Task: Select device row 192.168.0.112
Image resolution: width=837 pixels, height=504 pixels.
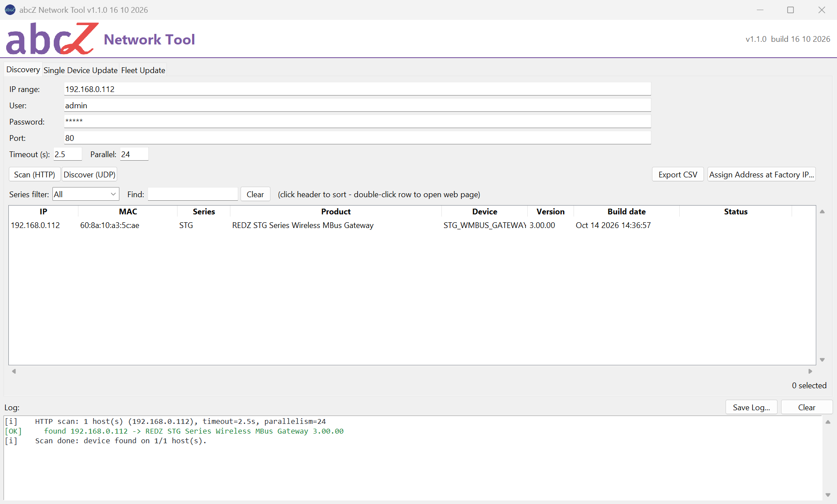Action: click(412, 225)
